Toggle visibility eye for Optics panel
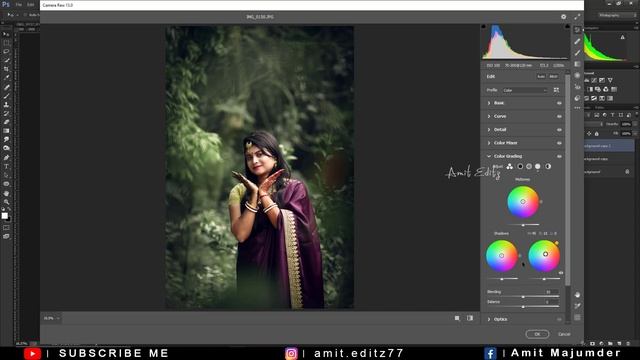Screen dimensions: 640x360 pyautogui.click(x=559, y=319)
